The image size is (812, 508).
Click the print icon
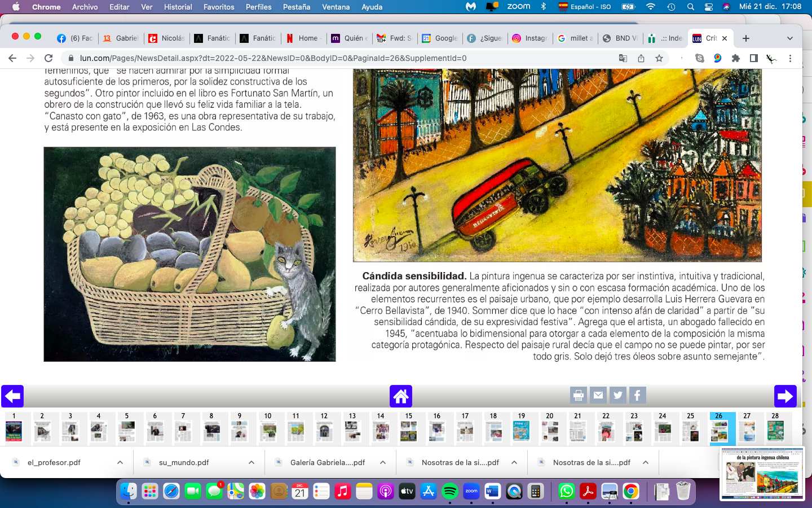pyautogui.click(x=578, y=396)
